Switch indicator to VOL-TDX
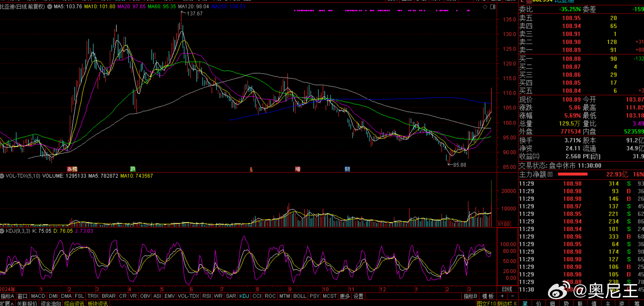The width and height of the screenshot is (644, 306). pyautogui.click(x=189, y=296)
